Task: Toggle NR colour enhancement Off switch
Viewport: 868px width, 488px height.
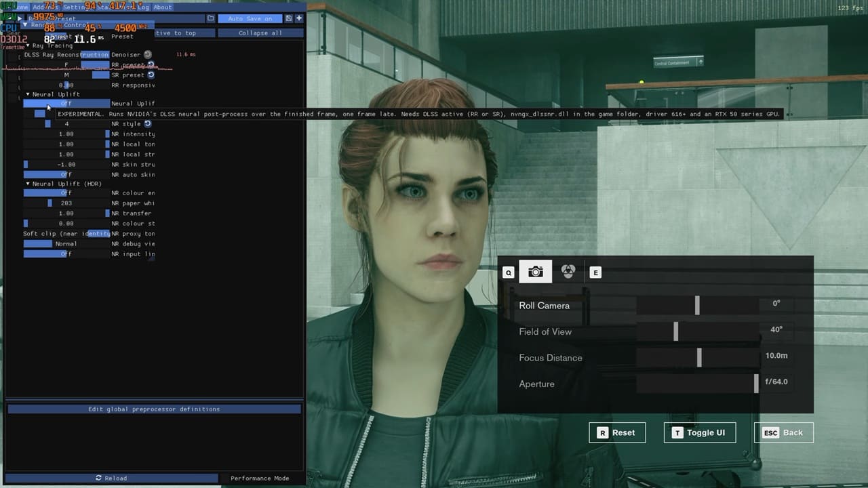Action: [x=66, y=193]
